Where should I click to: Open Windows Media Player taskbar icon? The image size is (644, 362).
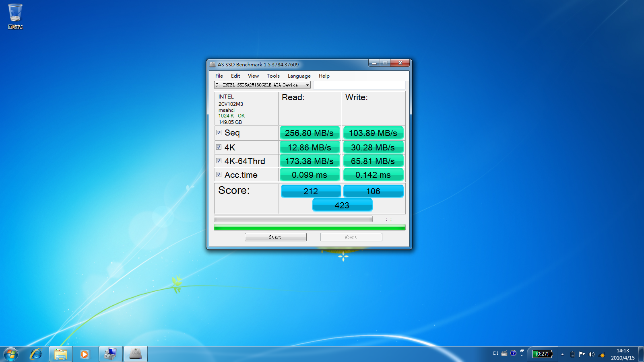point(85,354)
